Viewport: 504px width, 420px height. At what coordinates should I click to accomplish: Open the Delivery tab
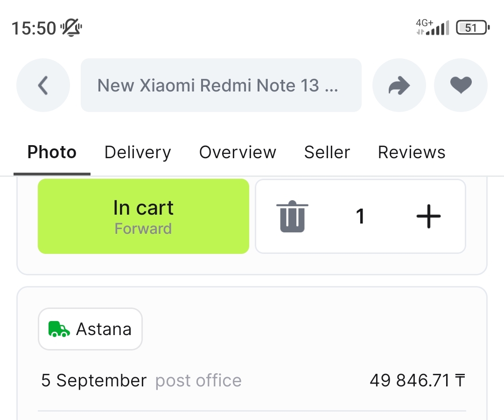138,153
